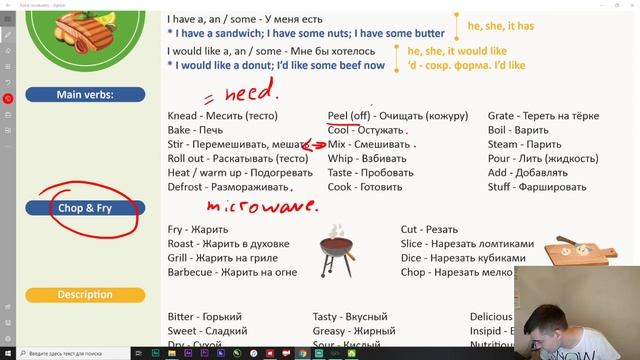Select the pen drawing tool in the sidebar
640x360 pixels.
(x=8, y=35)
